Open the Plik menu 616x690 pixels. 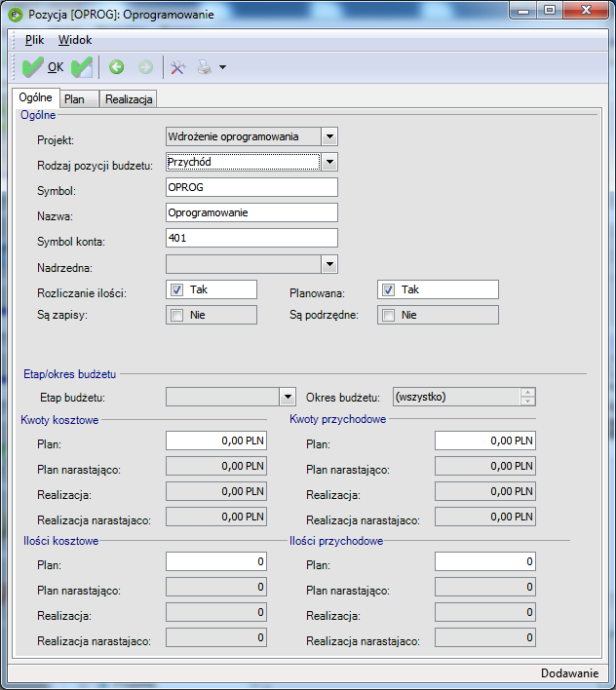(x=34, y=40)
